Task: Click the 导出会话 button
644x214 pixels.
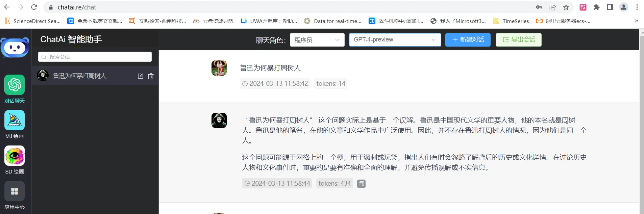Action: (518, 40)
